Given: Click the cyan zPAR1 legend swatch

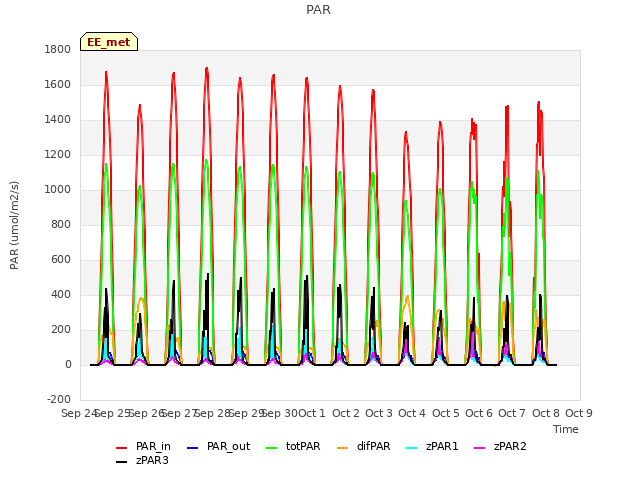Looking at the screenshot, I should point(412,448).
